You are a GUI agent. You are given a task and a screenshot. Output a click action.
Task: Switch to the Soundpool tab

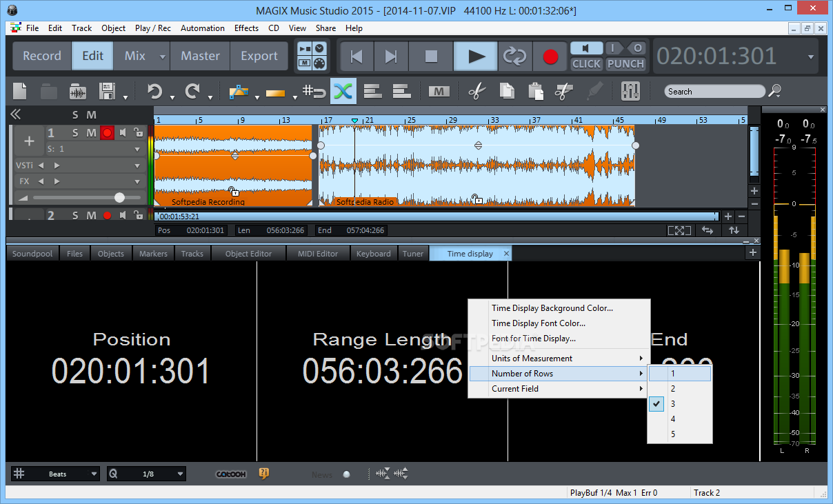pyautogui.click(x=32, y=253)
